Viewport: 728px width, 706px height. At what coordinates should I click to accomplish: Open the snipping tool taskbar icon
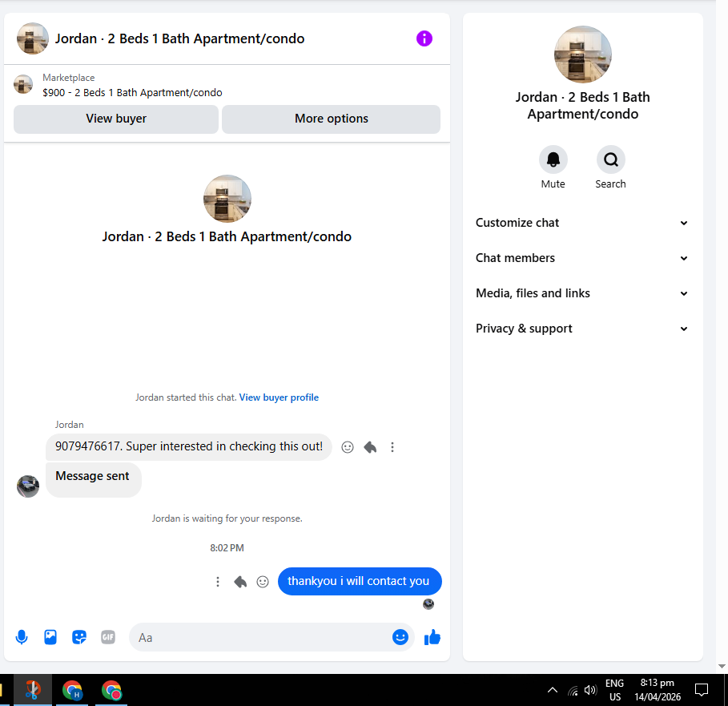pyautogui.click(x=33, y=690)
